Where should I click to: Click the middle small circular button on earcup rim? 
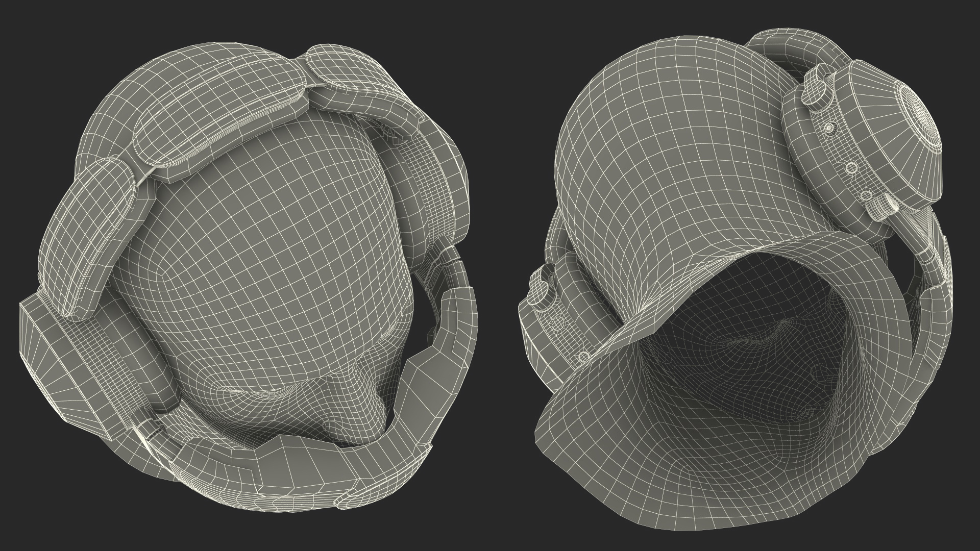[x=850, y=167]
